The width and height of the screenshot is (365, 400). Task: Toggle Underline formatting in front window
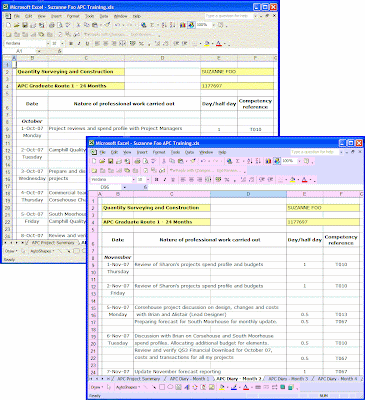[173, 179]
